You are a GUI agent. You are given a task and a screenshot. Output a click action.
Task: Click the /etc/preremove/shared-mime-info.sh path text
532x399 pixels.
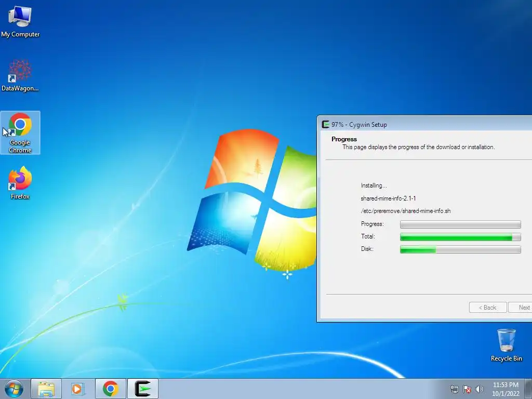[x=406, y=211]
